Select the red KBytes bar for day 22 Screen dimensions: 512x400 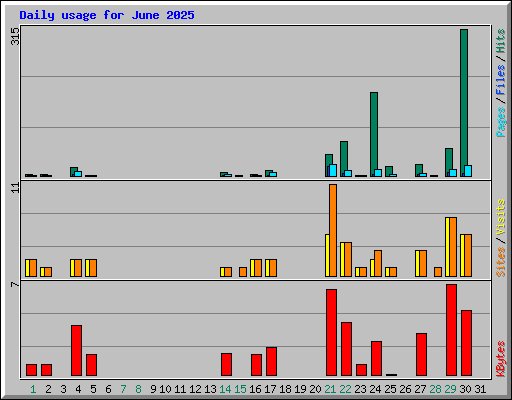[346, 349]
